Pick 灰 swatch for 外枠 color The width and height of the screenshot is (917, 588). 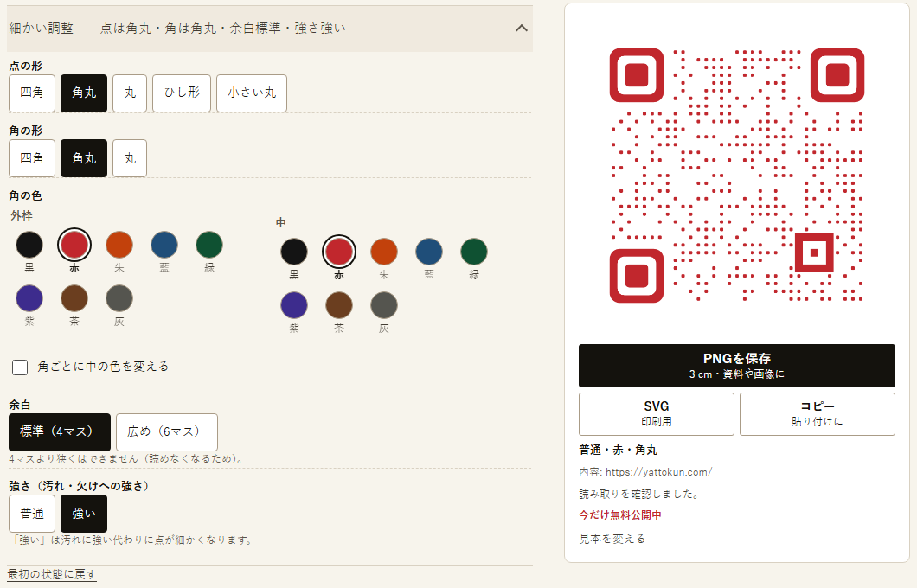point(119,298)
